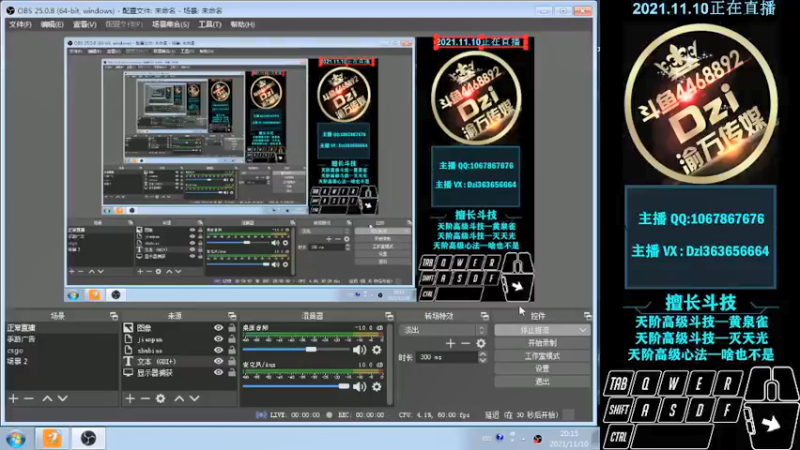Undock the 转场特效 panel with its float icon
The image size is (800, 450).
484,316
